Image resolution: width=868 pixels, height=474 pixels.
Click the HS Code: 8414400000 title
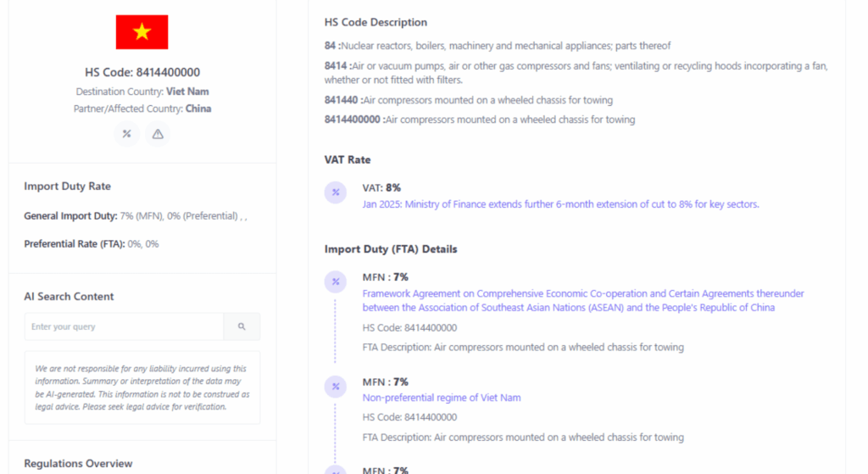[142, 73]
